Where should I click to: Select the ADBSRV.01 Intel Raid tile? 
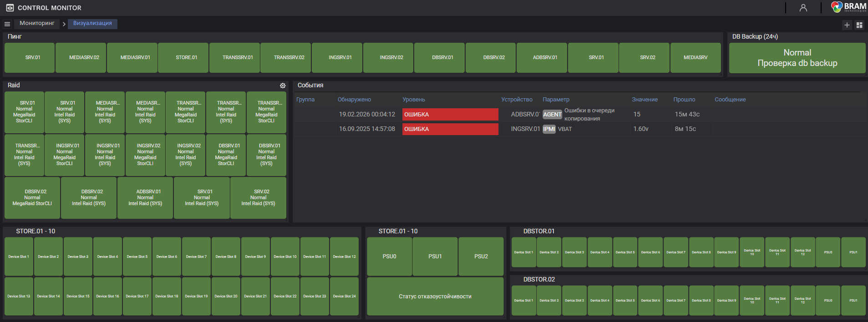145,198
